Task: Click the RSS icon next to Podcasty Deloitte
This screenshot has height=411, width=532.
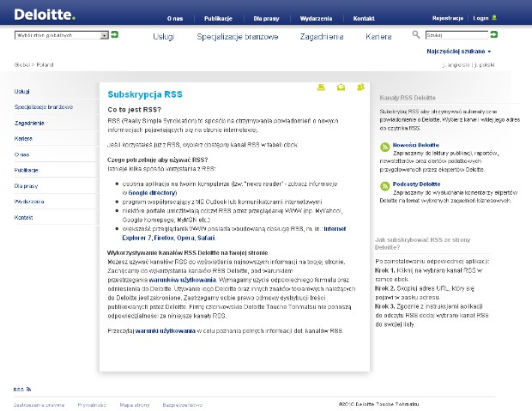Action: pos(384,186)
